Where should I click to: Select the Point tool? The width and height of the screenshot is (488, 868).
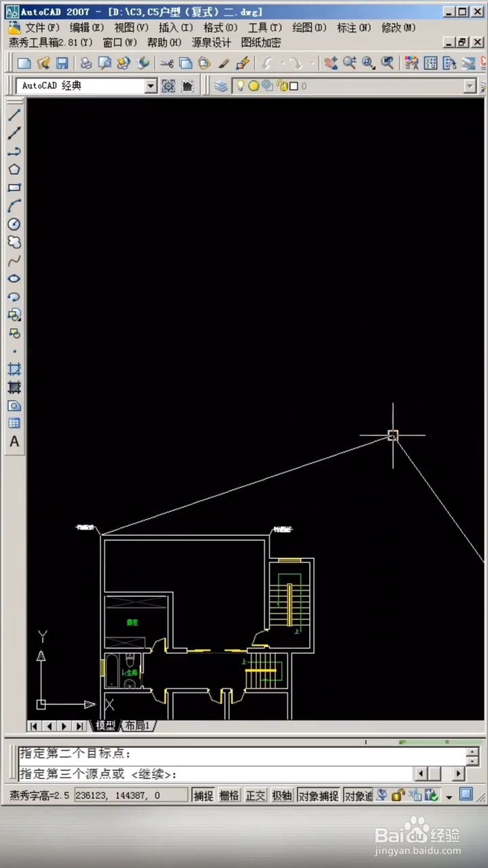click(14, 351)
